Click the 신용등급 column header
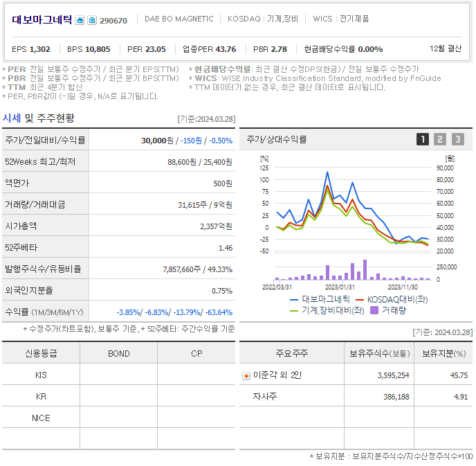The image size is (476, 466). 41,353
